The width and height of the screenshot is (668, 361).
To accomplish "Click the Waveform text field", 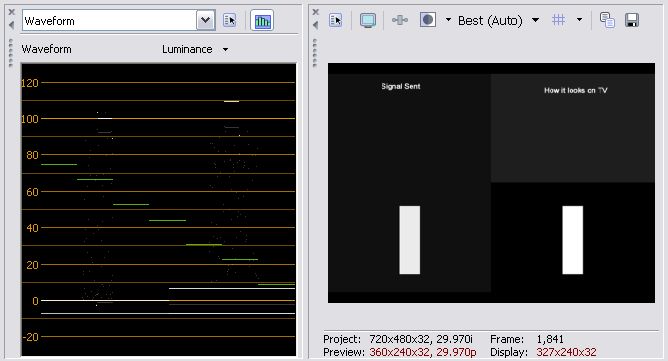I will pyautogui.click(x=109, y=20).
